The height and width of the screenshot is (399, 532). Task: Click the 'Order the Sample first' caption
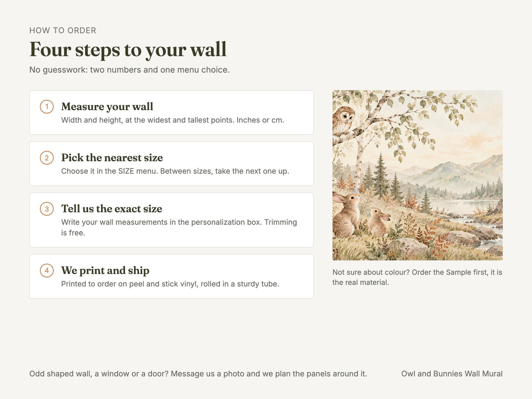click(417, 277)
